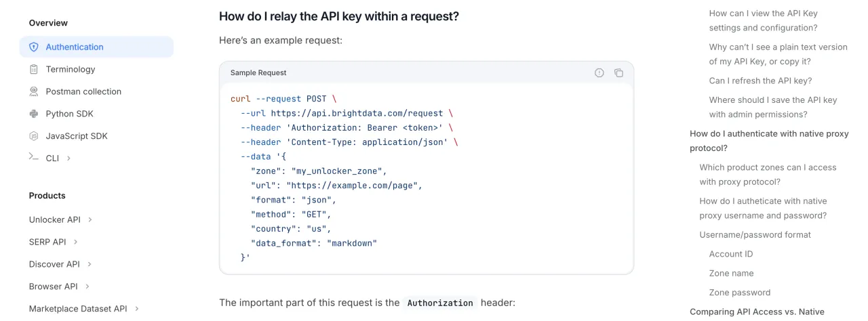
Task: Expand the SERP API menu
Action: (76, 242)
